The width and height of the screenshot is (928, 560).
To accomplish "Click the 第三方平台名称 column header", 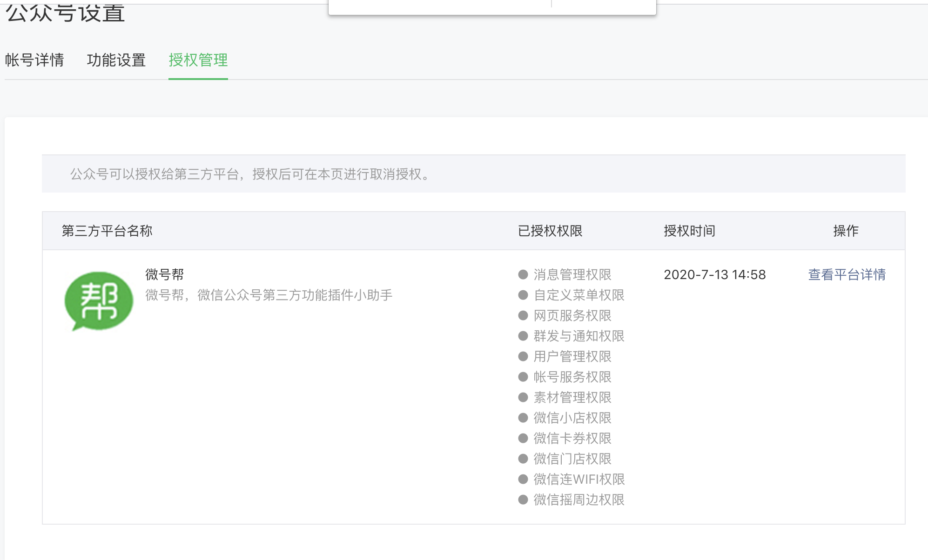I will (107, 231).
